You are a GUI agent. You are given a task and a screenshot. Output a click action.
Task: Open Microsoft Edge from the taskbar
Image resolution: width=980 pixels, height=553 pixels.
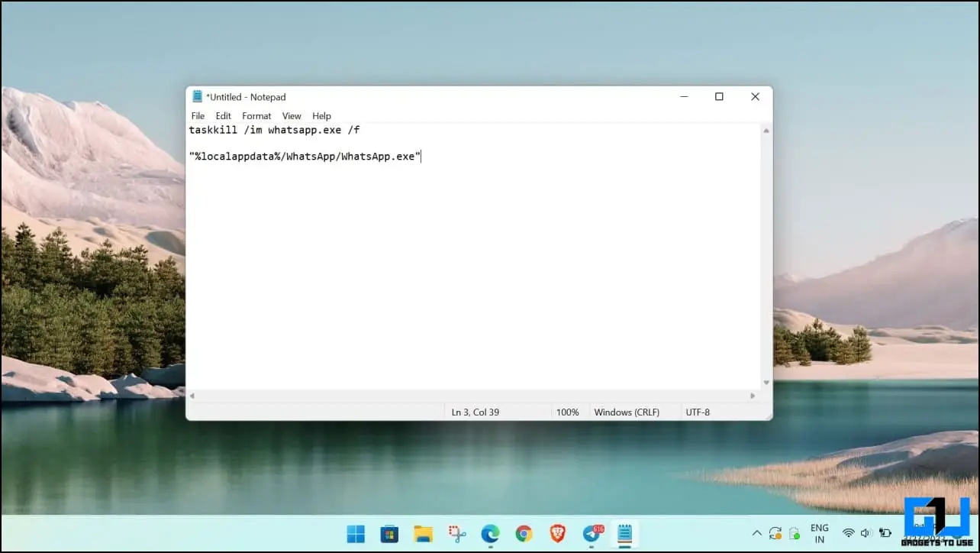click(x=490, y=533)
